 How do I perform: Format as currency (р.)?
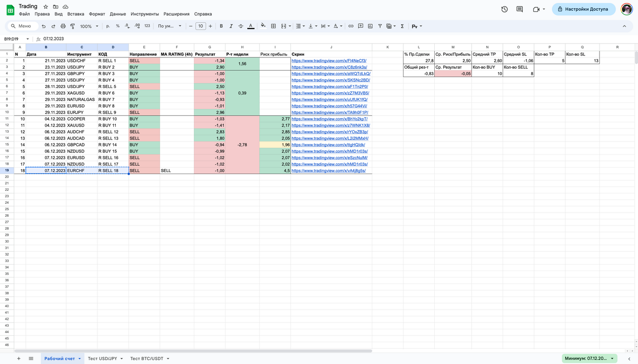coord(108,26)
